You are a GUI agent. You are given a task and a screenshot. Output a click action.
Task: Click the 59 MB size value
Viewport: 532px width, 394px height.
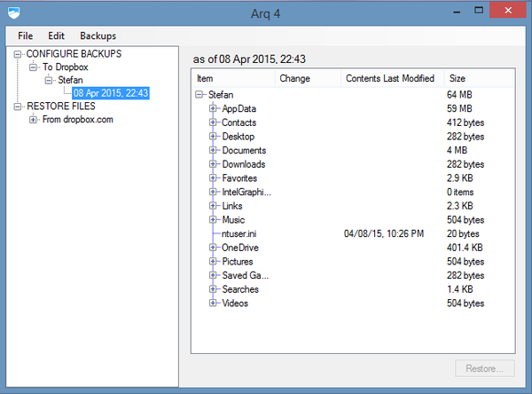pos(459,108)
